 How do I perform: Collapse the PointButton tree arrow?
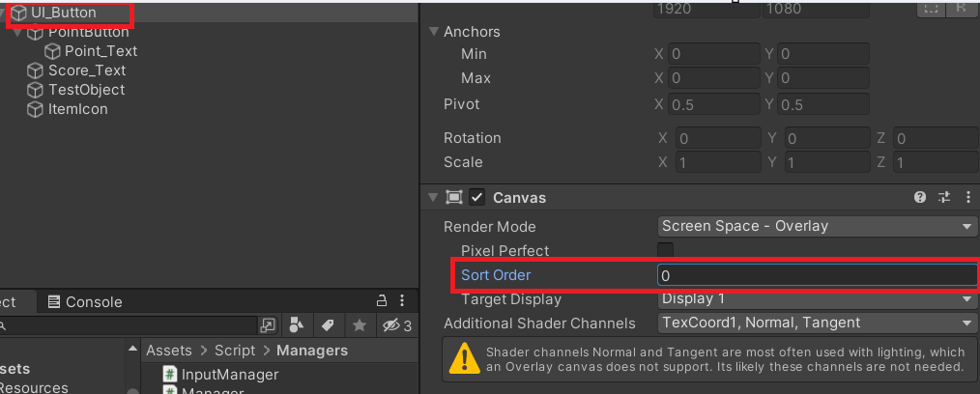pyautogui.click(x=17, y=32)
